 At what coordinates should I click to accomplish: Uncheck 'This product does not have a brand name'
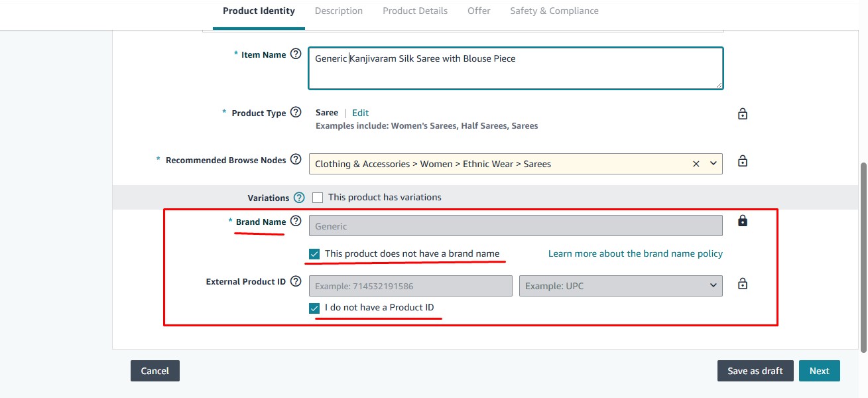315,254
